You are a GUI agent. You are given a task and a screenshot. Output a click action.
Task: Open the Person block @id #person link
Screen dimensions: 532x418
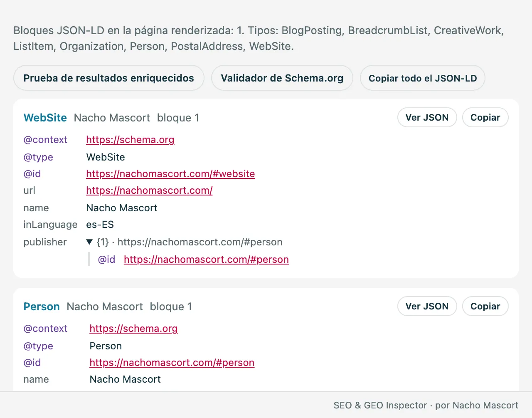coord(172,363)
